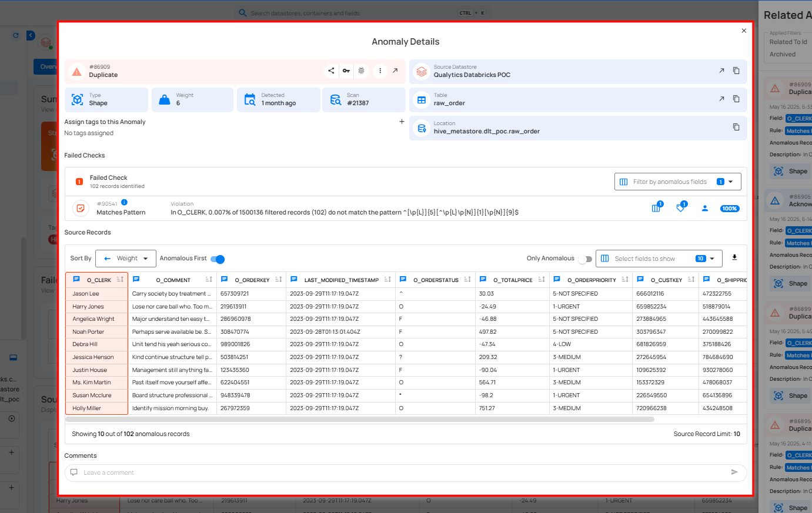This screenshot has height=513, width=812.
Task: Sort by LAST_MODIFIED_TIMESTAMP sort icon
Action: coord(387,280)
